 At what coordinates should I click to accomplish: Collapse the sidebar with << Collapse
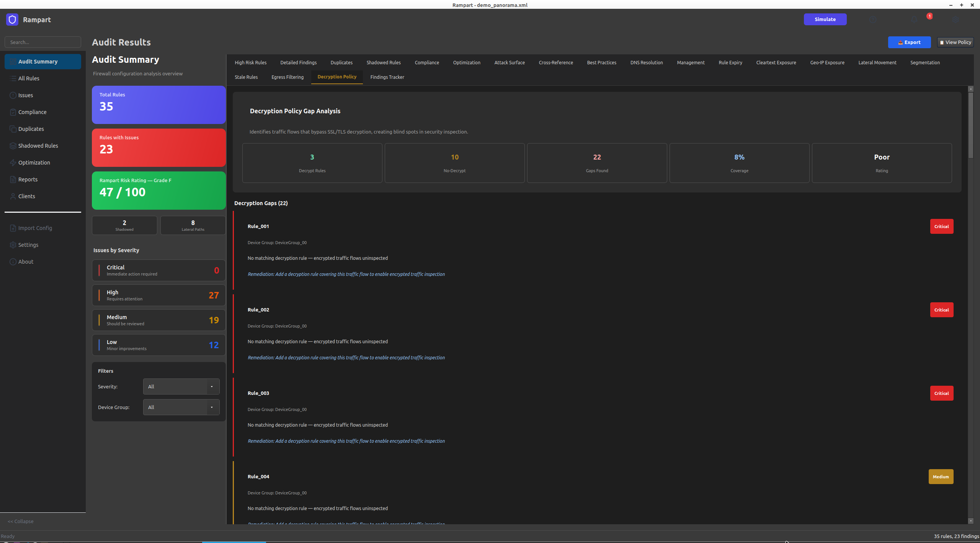[21, 521]
